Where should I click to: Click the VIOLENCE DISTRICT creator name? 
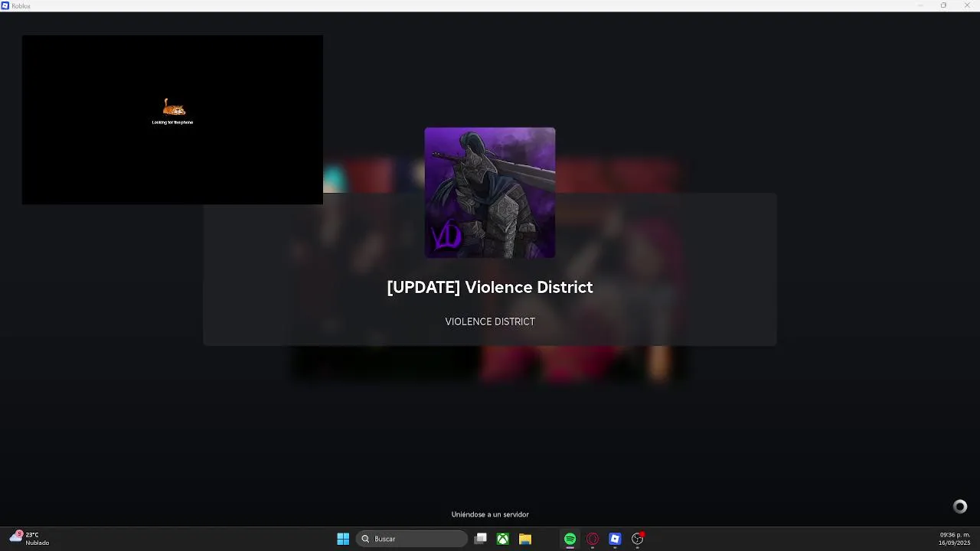490,321
